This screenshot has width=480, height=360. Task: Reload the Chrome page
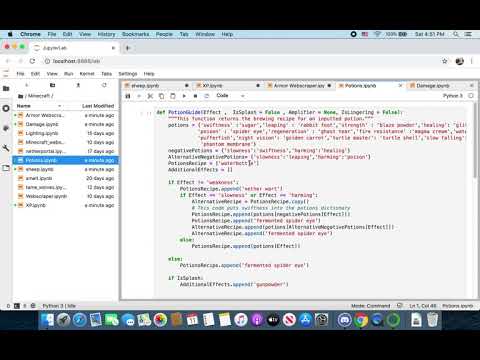32,61
